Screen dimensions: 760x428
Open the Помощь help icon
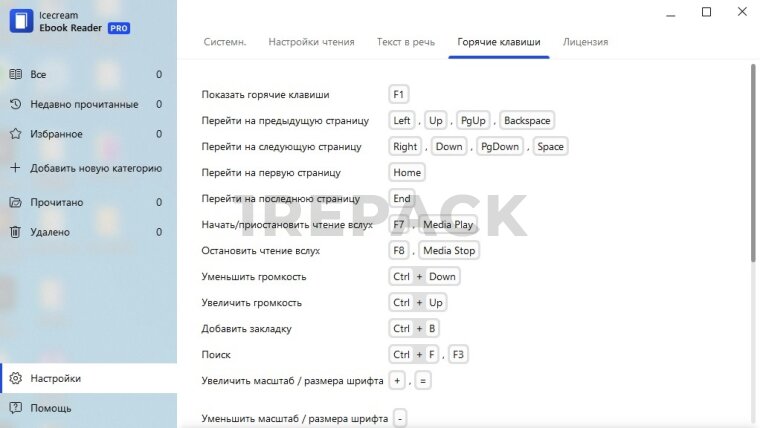tap(15, 408)
